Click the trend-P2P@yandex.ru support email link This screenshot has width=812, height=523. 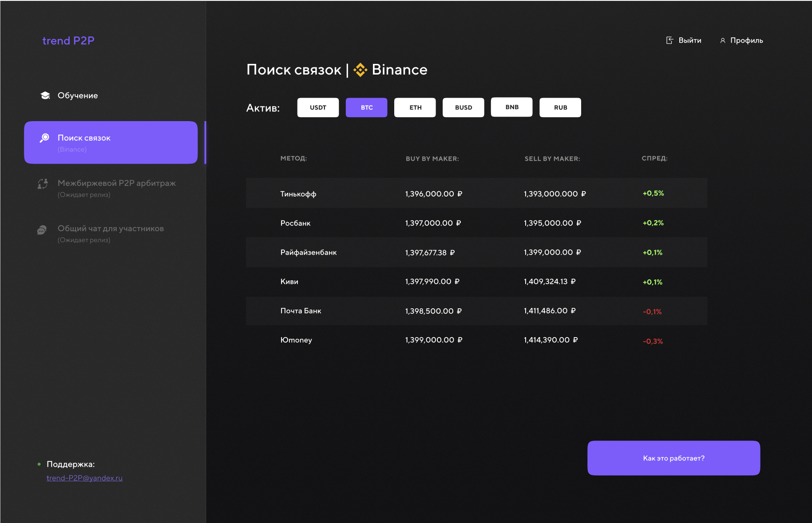84,478
